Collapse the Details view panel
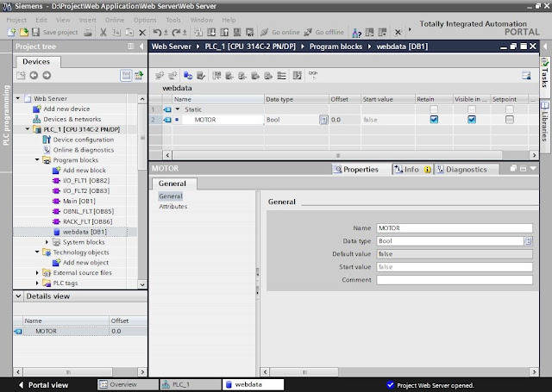The image size is (552, 392). coord(18,296)
